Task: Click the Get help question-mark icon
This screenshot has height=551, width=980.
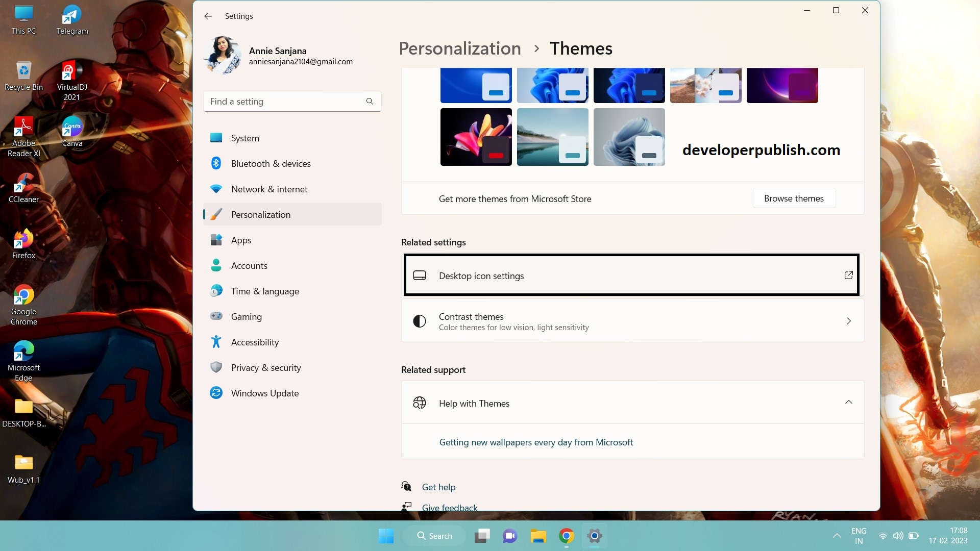Action: click(x=406, y=486)
